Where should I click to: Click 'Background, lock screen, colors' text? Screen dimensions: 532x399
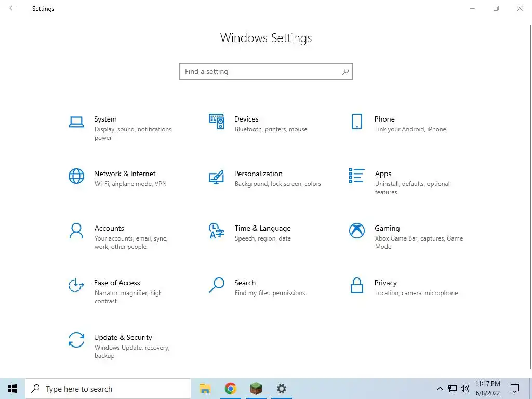[x=277, y=184]
